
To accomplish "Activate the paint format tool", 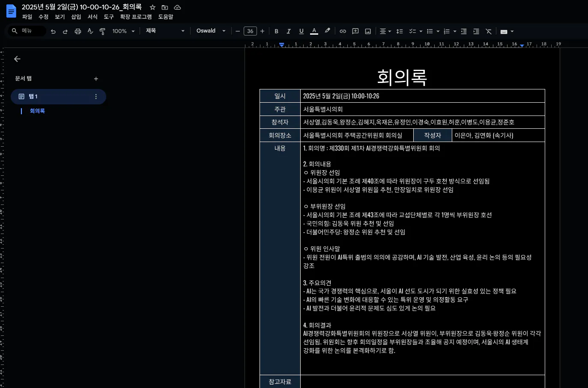I will click(103, 31).
